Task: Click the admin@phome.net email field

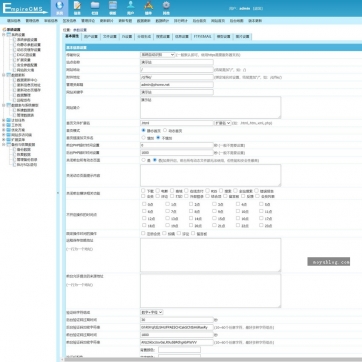Action: [177, 85]
